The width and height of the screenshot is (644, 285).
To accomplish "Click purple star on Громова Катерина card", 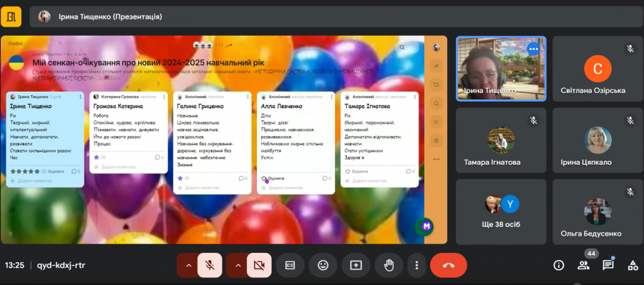I will (96, 157).
